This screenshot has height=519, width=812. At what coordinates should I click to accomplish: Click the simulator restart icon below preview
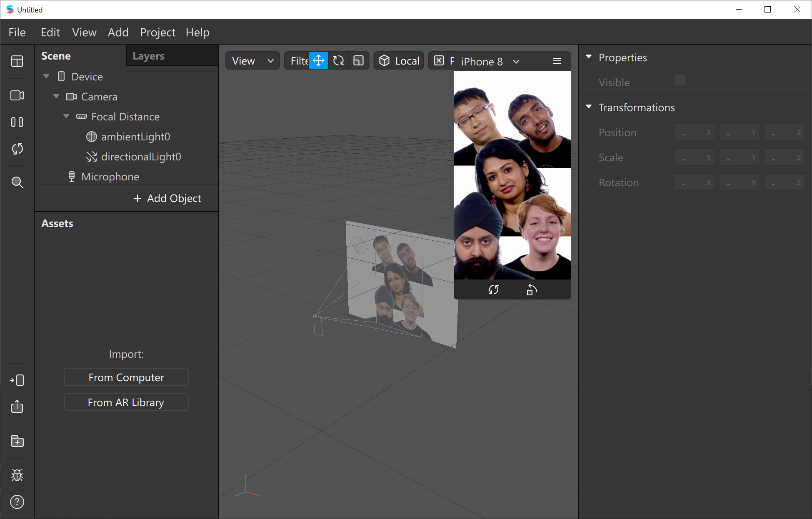click(x=493, y=289)
